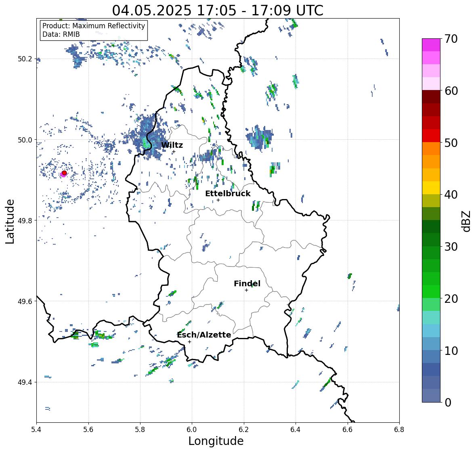Click the 6.0 longitude tick label
The height and width of the screenshot is (451, 476).
(x=192, y=429)
